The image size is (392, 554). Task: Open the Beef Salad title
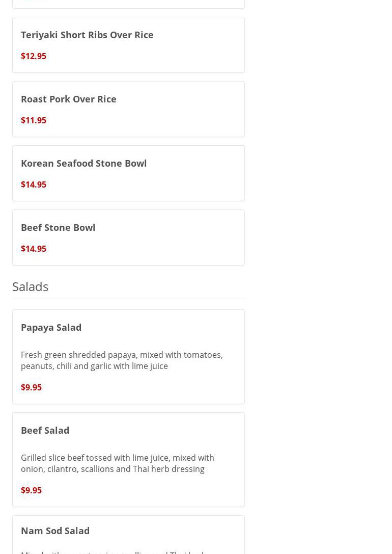pos(45,430)
